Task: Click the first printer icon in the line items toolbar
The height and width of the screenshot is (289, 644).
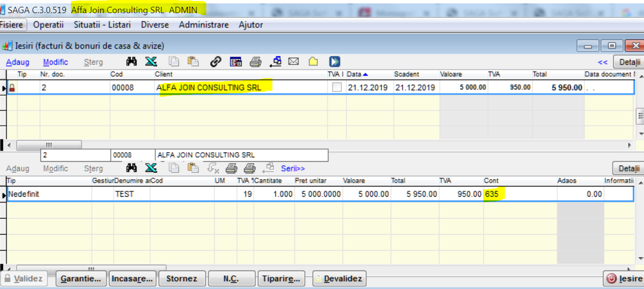Action: point(232,168)
